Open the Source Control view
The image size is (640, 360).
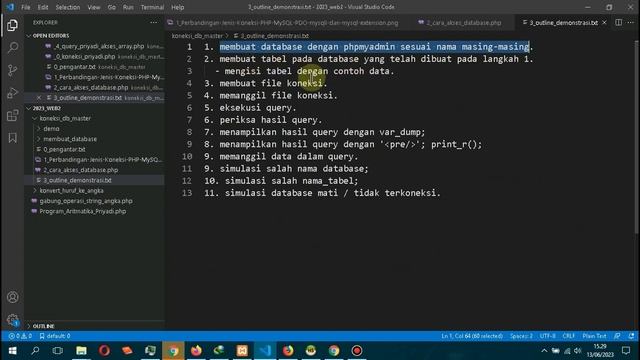click(x=12, y=70)
